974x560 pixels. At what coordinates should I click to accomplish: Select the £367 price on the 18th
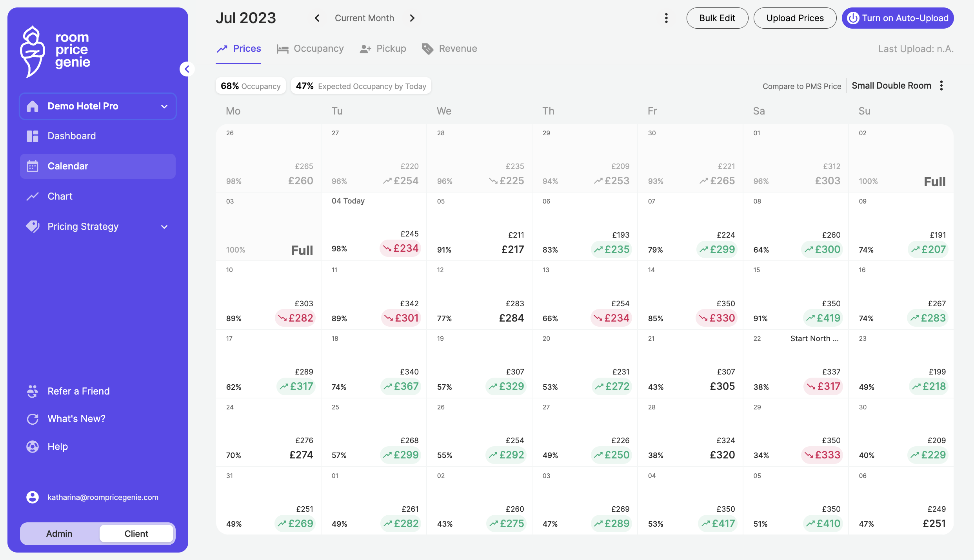[x=401, y=387]
